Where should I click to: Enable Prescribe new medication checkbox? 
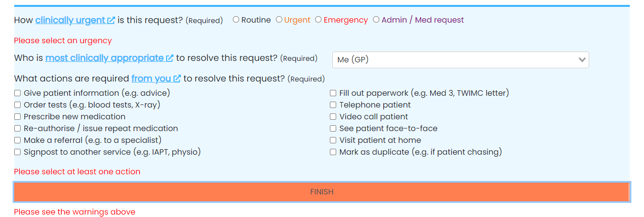(x=18, y=116)
